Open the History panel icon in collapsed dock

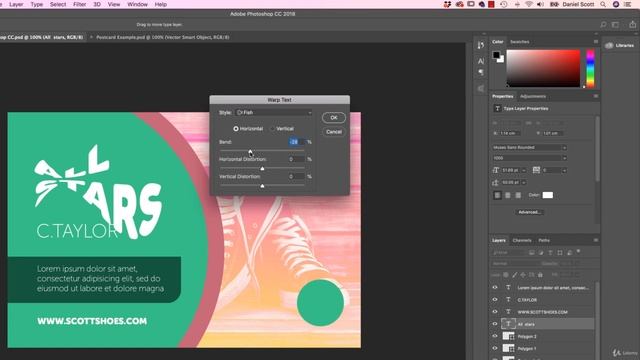[x=481, y=45]
